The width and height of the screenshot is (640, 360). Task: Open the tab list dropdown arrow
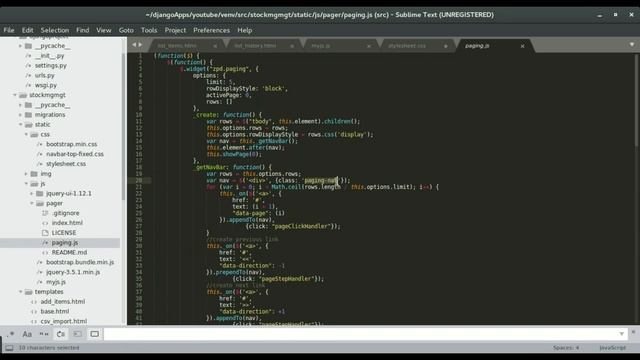point(631,44)
